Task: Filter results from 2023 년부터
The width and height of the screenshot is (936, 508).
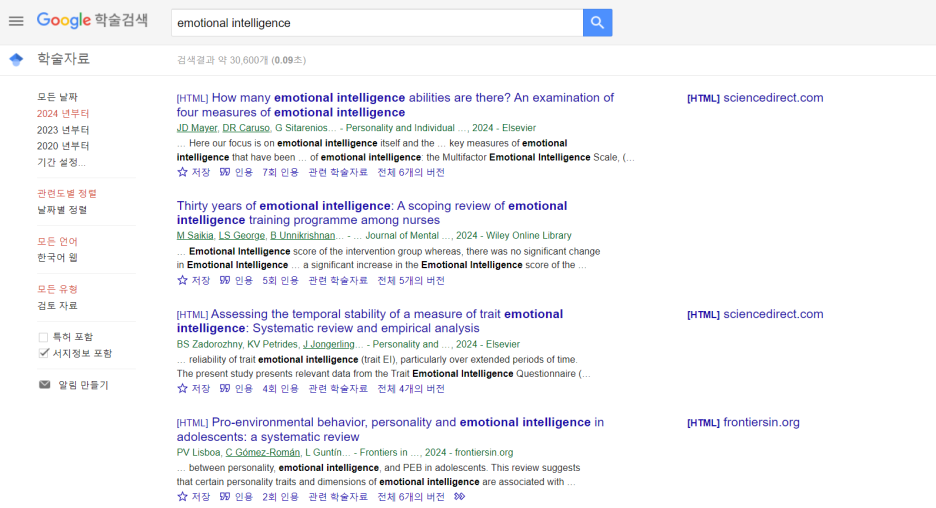Action: click(63, 130)
